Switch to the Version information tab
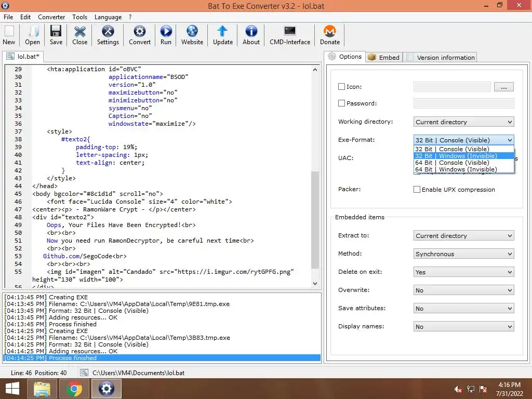 tap(441, 57)
